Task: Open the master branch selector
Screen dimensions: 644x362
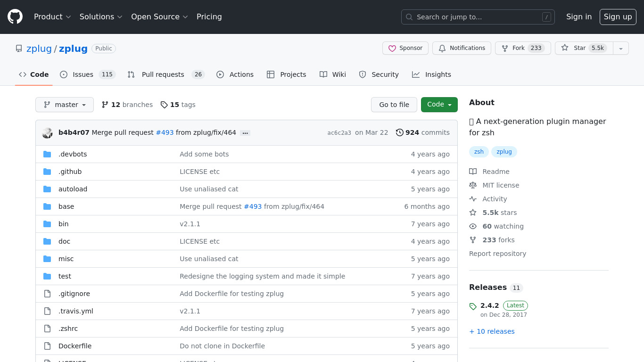Action: pos(65,105)
